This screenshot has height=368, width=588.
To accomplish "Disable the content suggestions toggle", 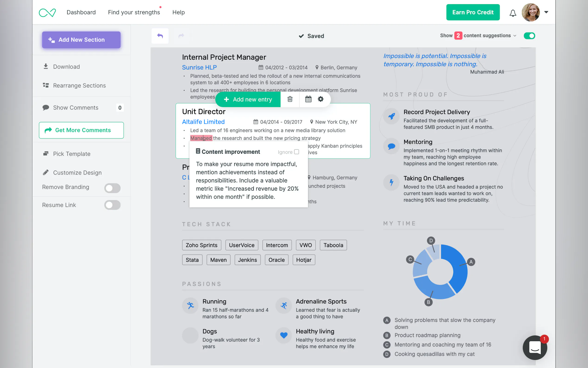I will point(529,36).
